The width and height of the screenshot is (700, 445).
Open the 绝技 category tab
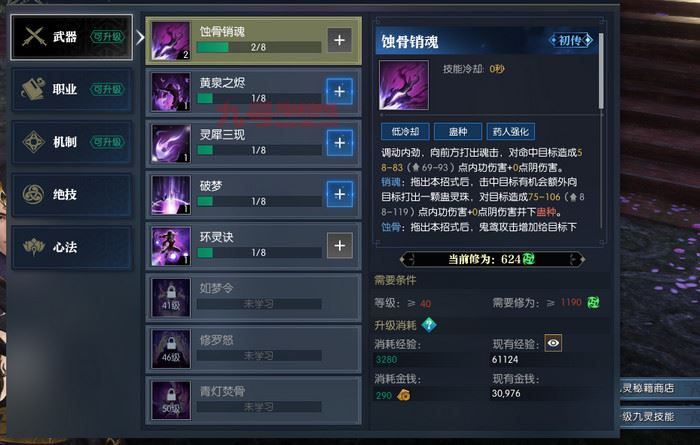coord(72,195)
